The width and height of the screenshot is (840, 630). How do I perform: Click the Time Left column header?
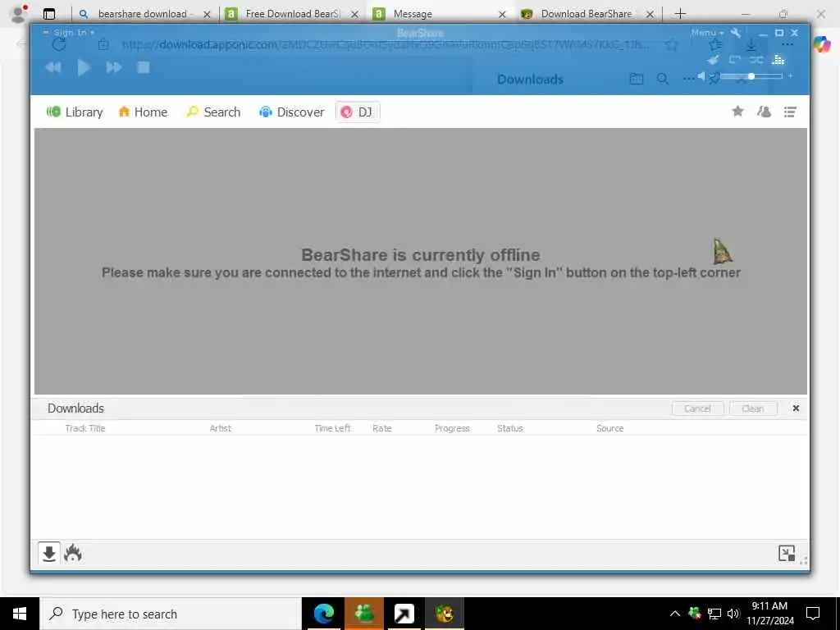coord(332,428)
